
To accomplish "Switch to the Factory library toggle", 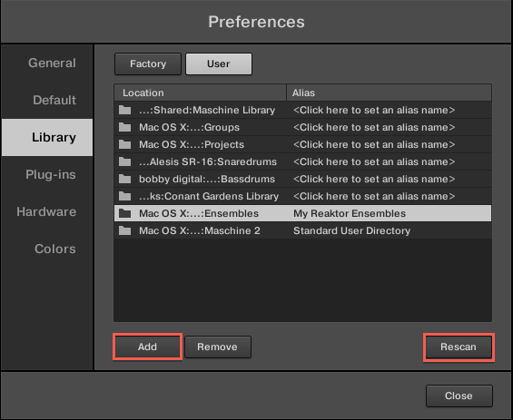I will (x=148, y=63).
